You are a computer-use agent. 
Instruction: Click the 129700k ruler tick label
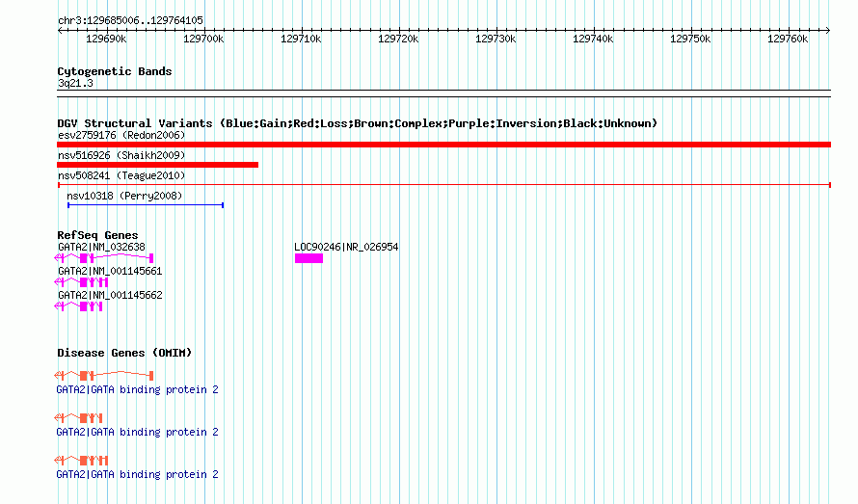click(203, 39)
